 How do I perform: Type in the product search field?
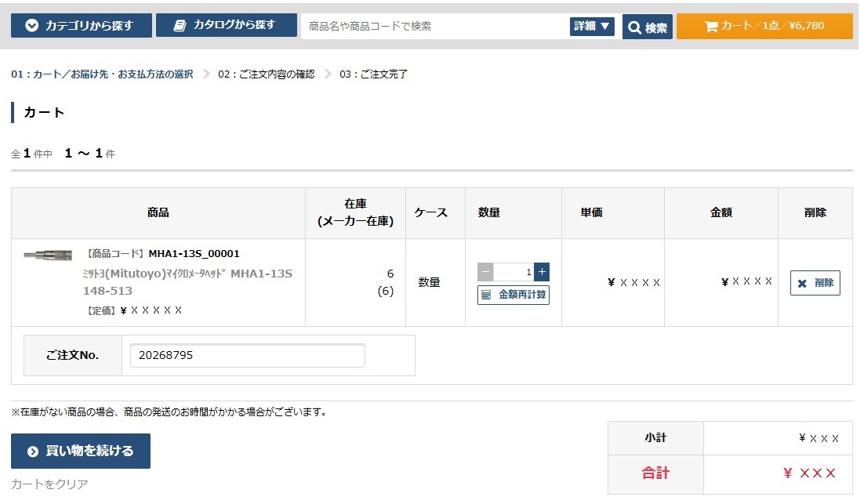434,26
